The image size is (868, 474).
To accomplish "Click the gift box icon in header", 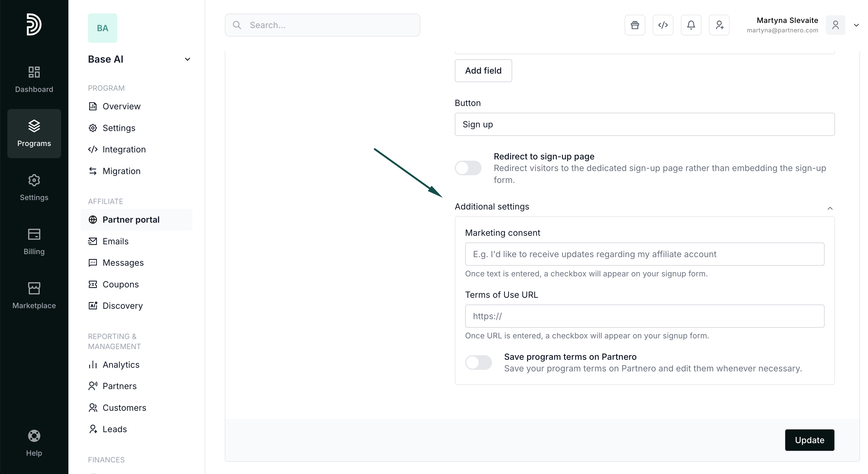I will [635, 25].
